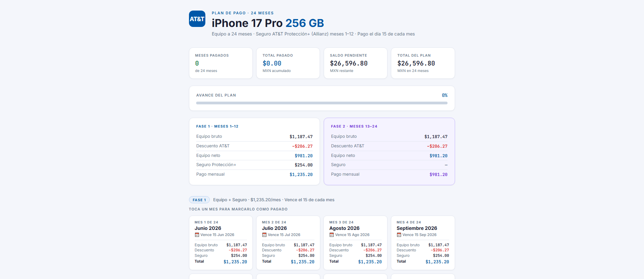Click the 'de 24 meses' caption
Viewport: 644px width, 279px height.
tap(206, 71)
